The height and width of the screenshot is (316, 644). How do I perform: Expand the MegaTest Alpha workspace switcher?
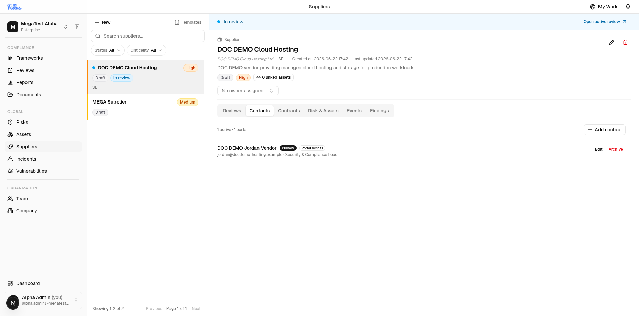tap(66, 27)
